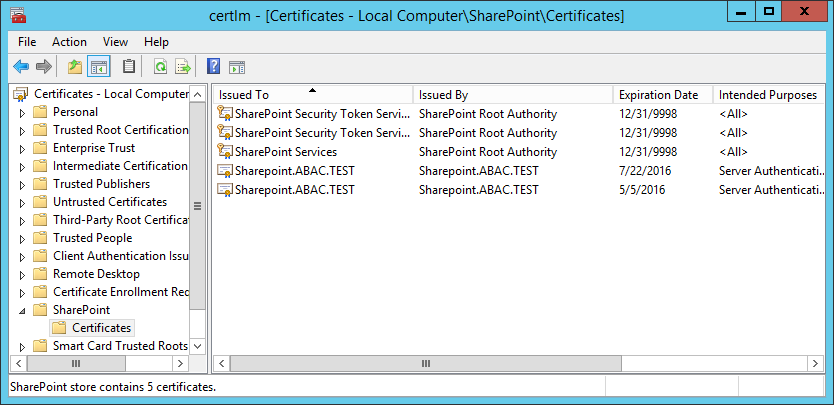
Task: Sort by the Issued By column header
Action: (513, 95)
